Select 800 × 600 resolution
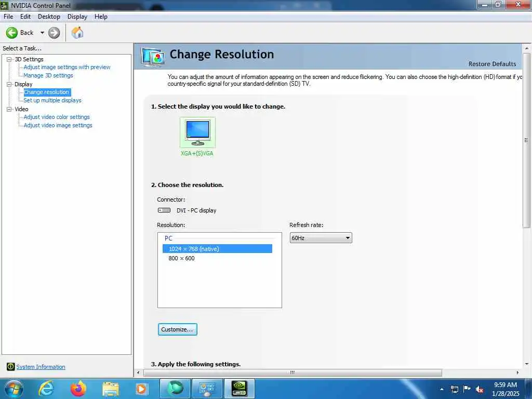The width and height of the screenshot is (532, 399). (181, 258)
